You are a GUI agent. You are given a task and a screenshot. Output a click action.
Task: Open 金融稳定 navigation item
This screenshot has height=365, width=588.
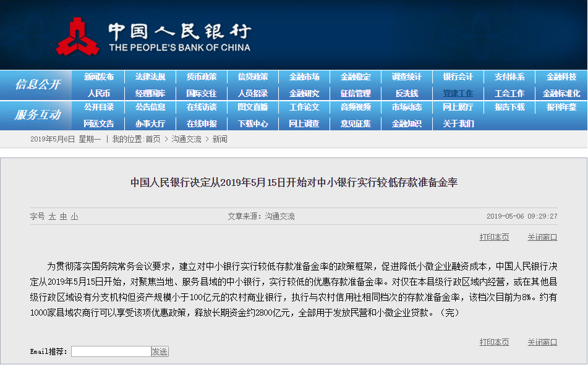click(x=356, y=77)
